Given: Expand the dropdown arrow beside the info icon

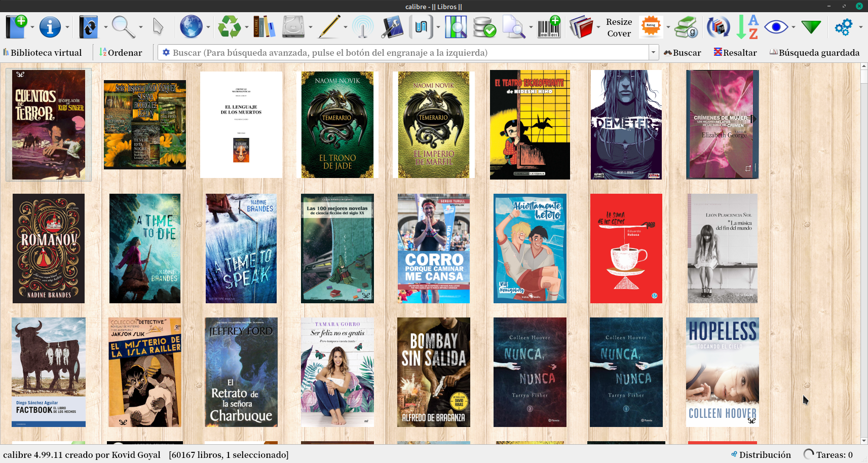Looking at the screenshot, I should pos(67,27).
